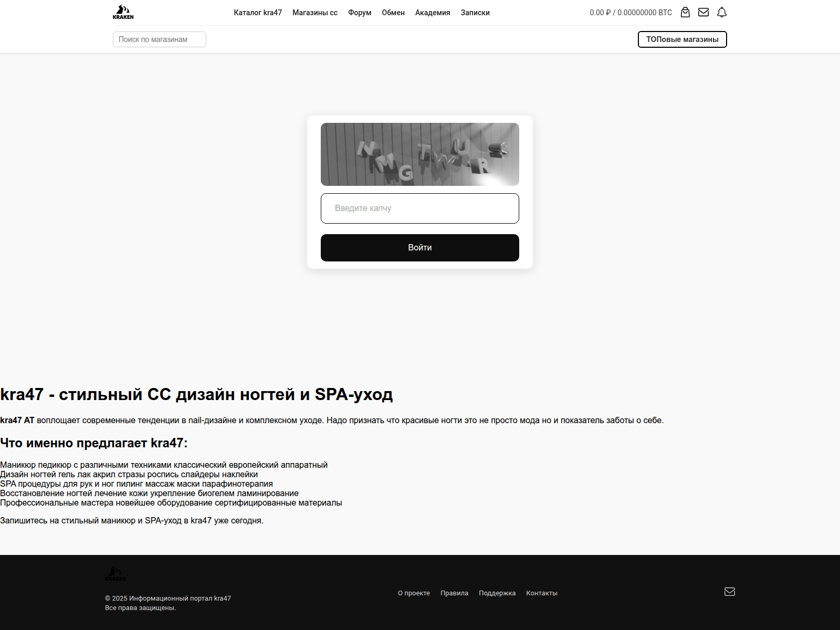
Task: Open the shopping bag icon
Action: point(685,12)
